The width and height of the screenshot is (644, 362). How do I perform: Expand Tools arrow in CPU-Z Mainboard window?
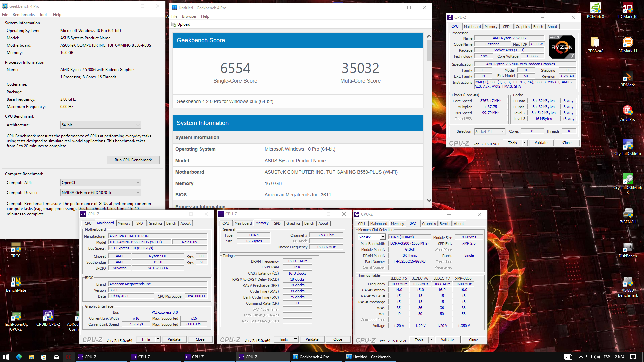[x=158, y=339]
